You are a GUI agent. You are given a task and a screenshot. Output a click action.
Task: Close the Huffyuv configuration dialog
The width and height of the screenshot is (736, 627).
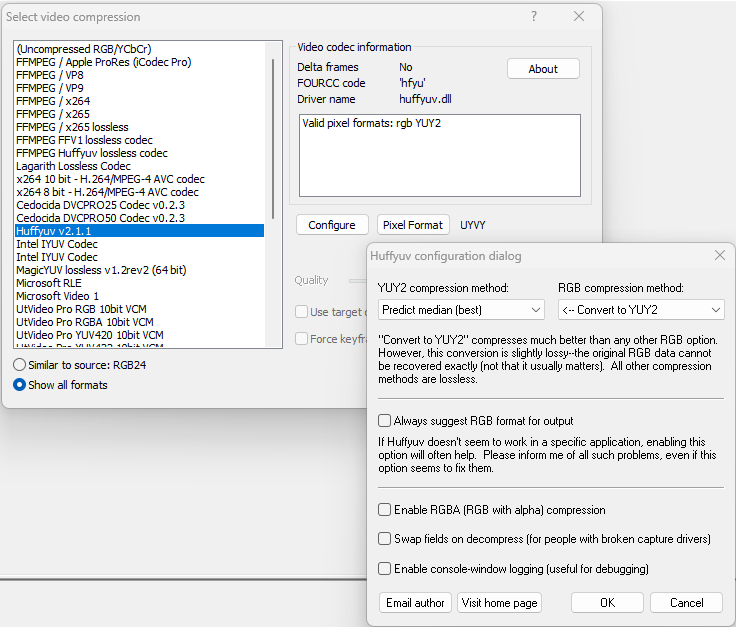coord(720,255)
